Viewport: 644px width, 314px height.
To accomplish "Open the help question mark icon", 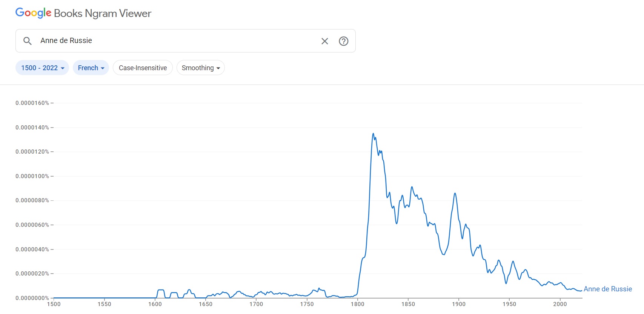I will (x=343, y=41).
